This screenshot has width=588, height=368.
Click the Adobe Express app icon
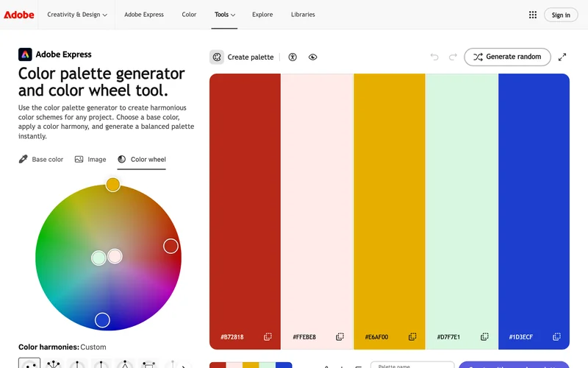pyautogui.click(x=25, y=54)
